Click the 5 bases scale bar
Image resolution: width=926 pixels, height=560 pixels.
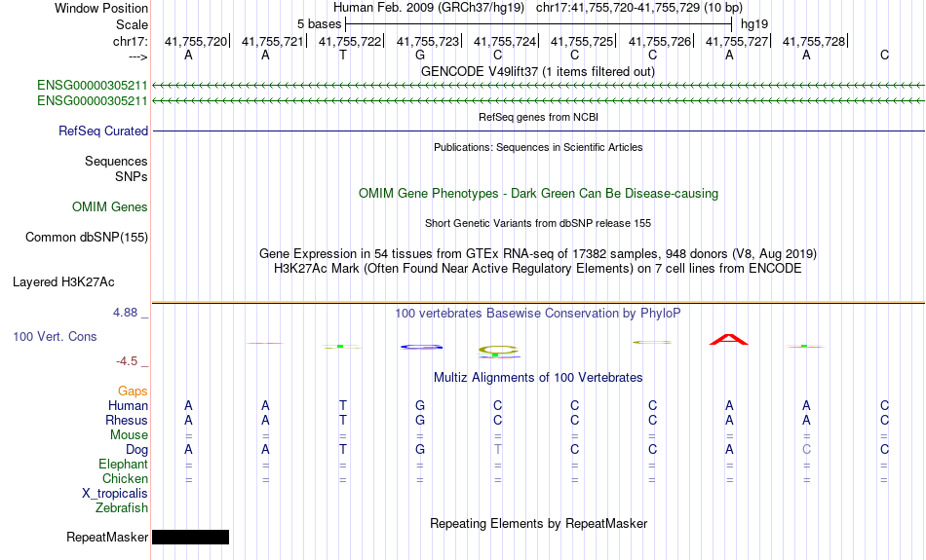(539, 24)
